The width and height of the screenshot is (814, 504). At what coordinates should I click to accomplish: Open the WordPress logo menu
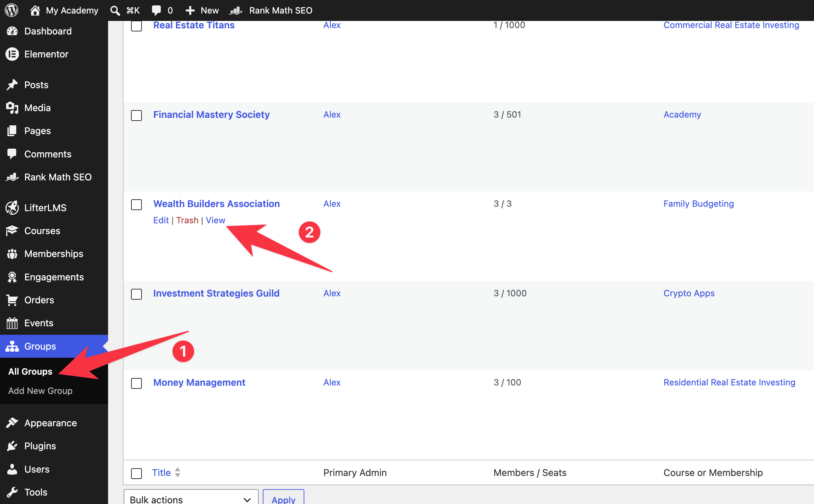(11, 10)
